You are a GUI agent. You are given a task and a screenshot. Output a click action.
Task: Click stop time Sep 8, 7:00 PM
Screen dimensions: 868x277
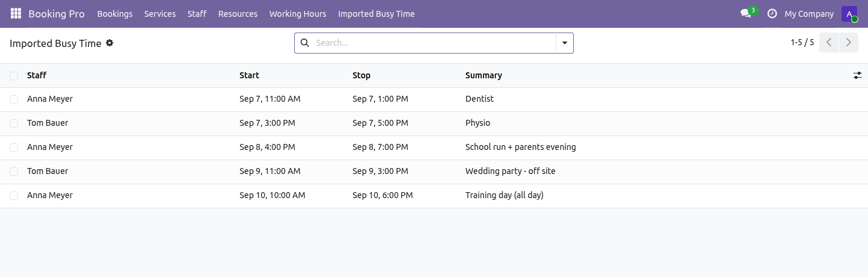click(x=380, y=147)
